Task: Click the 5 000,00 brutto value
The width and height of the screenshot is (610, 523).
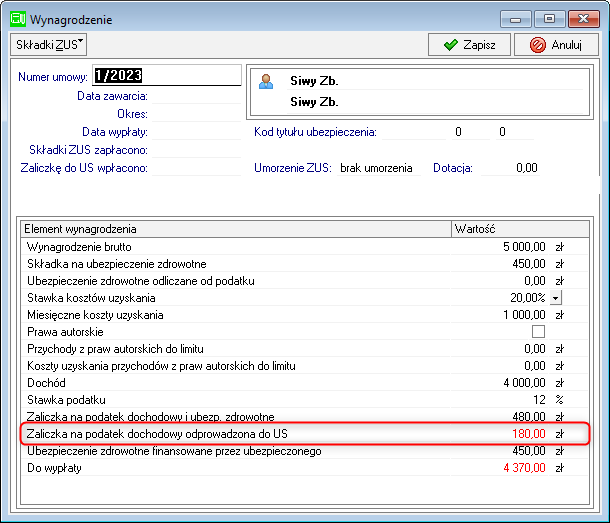Action: point(524,247)
